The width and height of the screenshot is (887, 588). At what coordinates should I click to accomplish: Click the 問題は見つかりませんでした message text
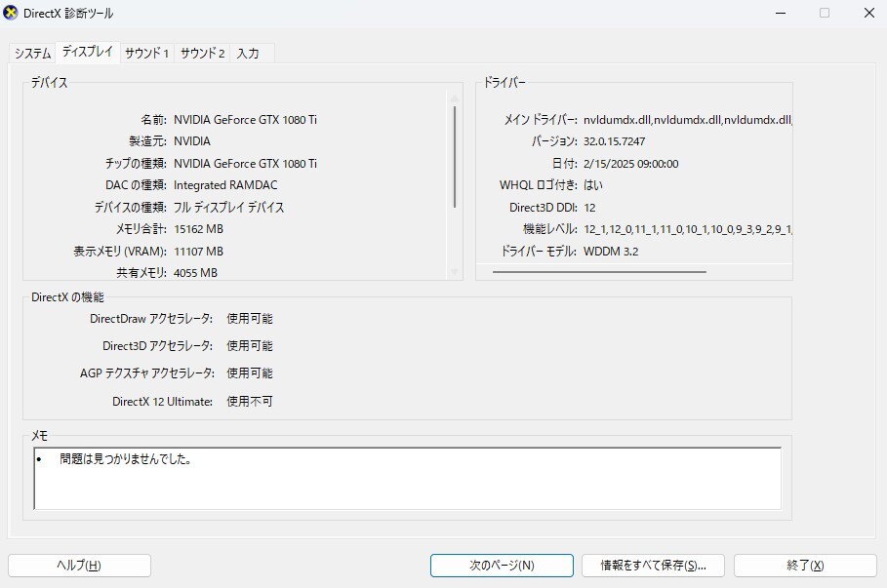tap(110, 458)
